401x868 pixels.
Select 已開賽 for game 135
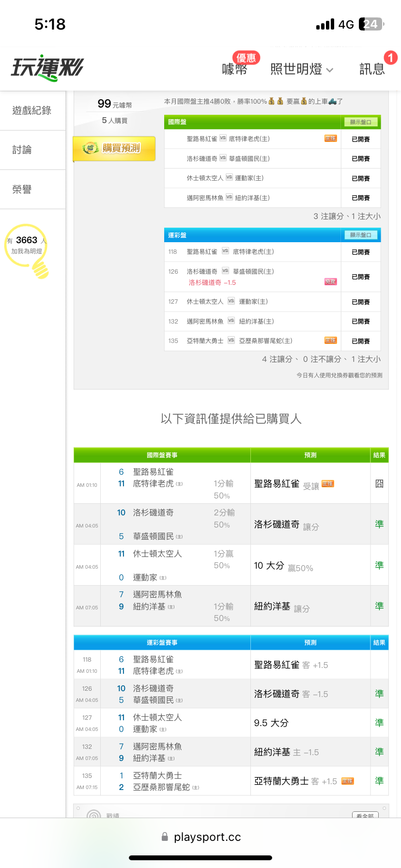pos(361,341)
